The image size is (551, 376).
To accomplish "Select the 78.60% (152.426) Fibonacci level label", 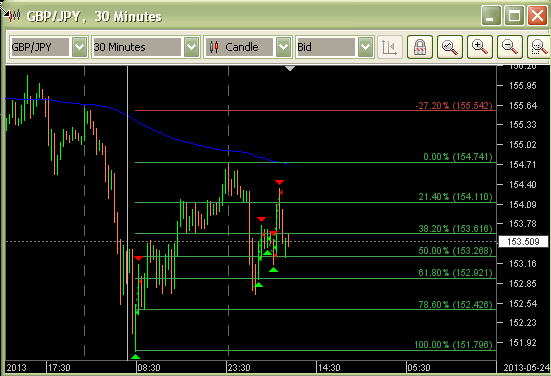I will click(x=455, y=305).
